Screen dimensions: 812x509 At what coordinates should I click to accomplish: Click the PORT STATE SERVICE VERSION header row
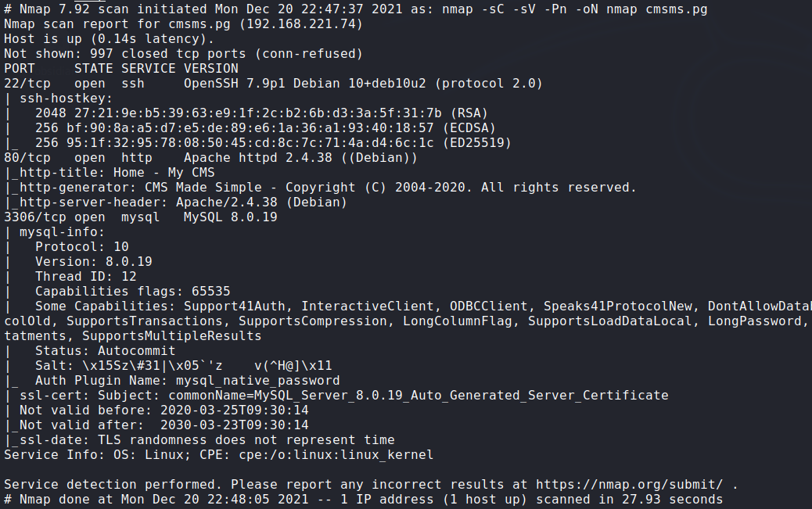[121, 69]
